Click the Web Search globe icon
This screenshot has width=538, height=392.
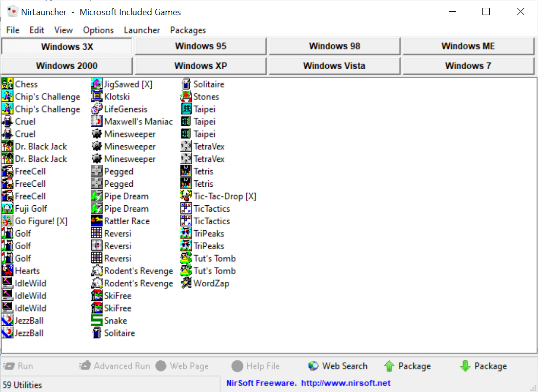(x=313, y=366)
